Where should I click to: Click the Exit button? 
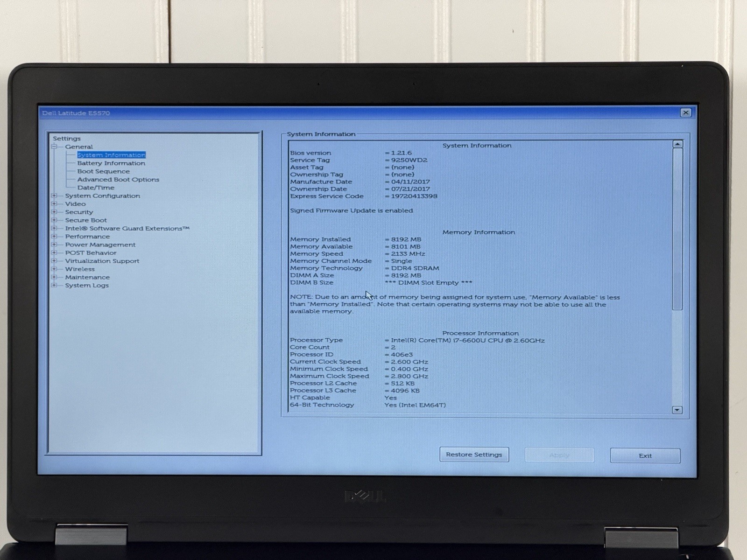(645, 455)
